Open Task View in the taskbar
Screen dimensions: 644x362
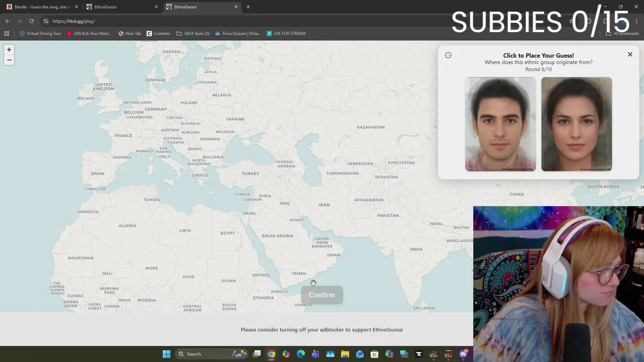[257, 354]
